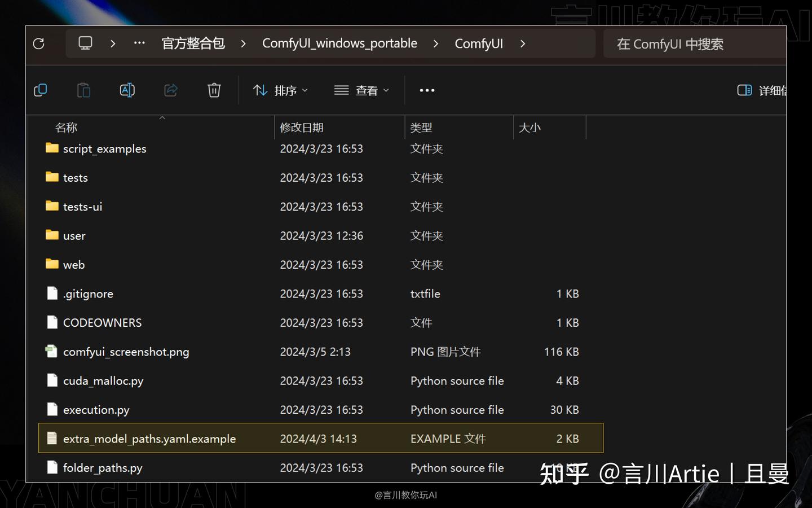Open the 排序 sort dropdown
This screenshot has height=508, width=812.
tap(280, 90)
